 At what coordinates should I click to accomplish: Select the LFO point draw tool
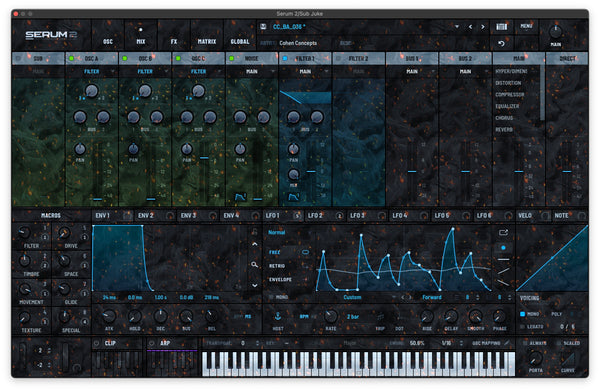(x=503, y=248)
